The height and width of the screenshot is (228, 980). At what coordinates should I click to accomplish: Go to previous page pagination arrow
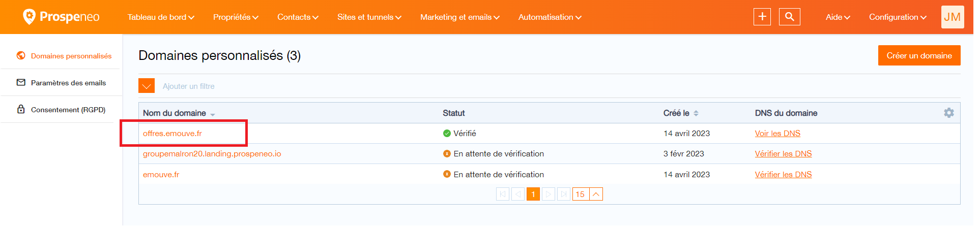coord(518,194)
